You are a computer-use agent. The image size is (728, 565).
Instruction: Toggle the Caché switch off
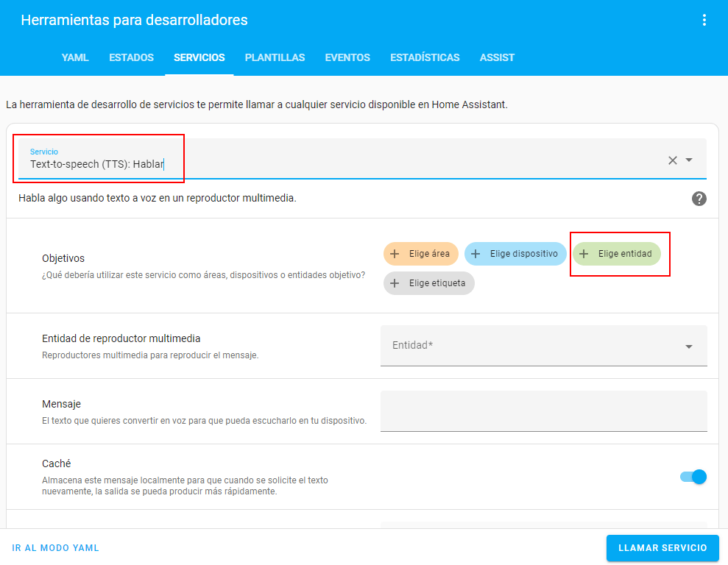coord(693,477)
